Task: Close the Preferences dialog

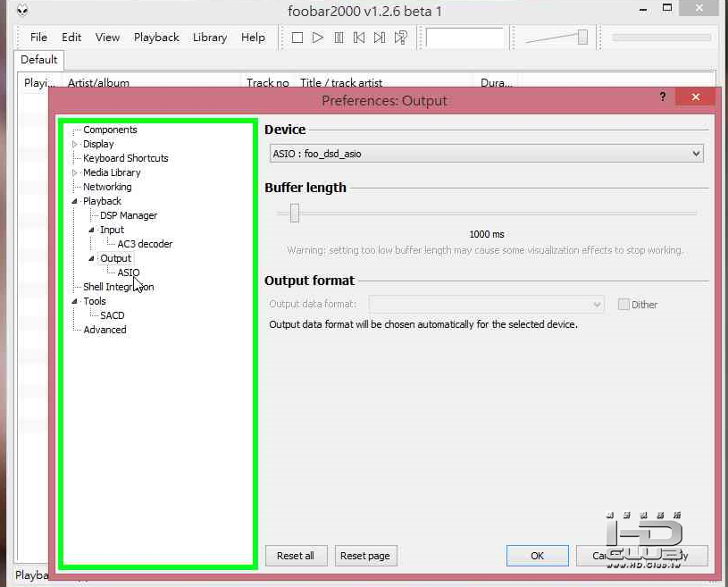Action: 696,96
